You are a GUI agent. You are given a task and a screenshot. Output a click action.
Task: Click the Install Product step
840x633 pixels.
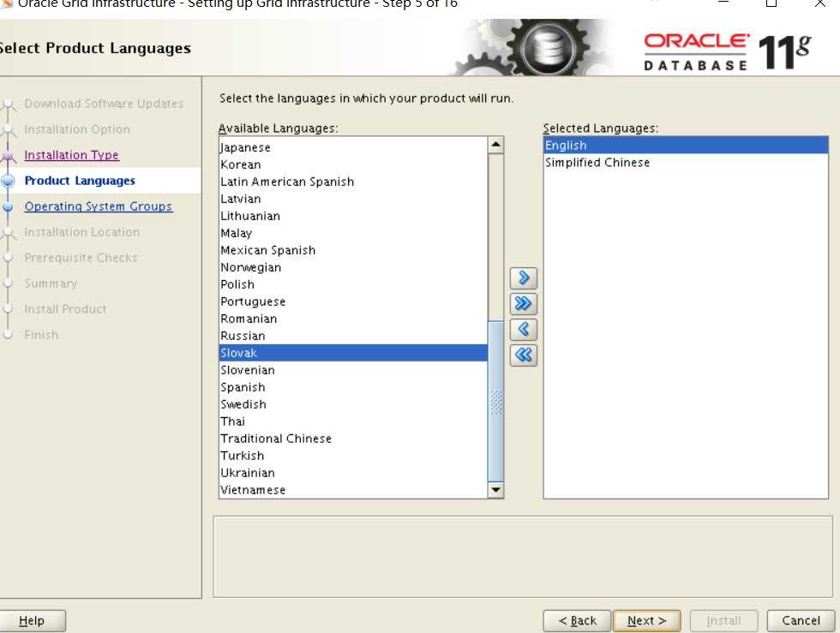point(65,309)
